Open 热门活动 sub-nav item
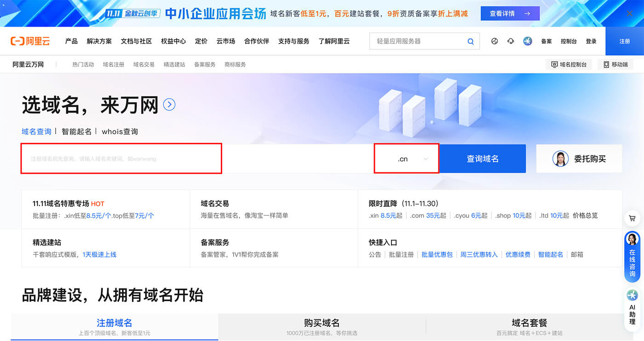Viewport: 644px width, 341px height. point(83,65)
